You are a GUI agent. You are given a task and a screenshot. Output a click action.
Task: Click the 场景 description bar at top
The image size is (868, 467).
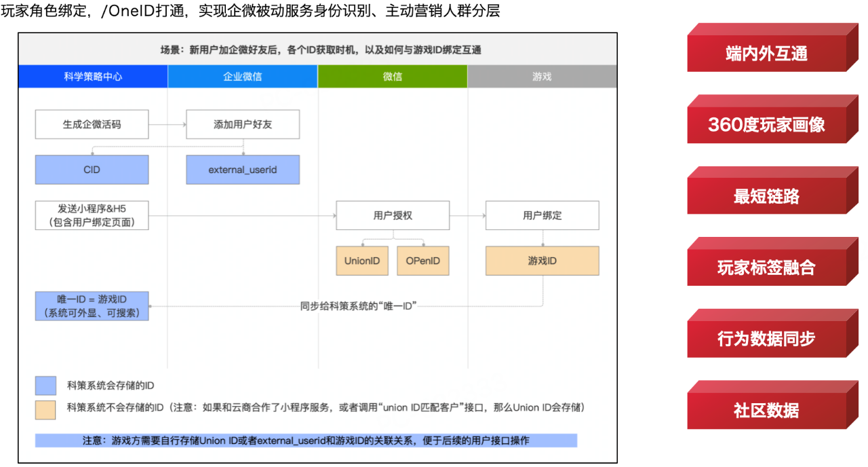click(318, 50)
